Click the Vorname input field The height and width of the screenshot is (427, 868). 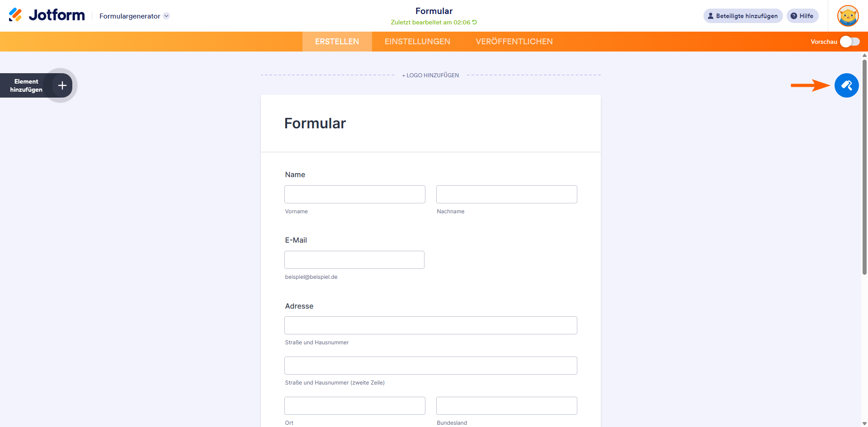(x=355, y=194)
